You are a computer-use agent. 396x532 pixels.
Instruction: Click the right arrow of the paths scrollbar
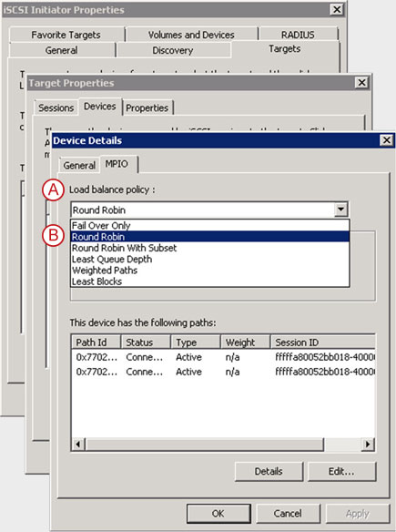368,444
